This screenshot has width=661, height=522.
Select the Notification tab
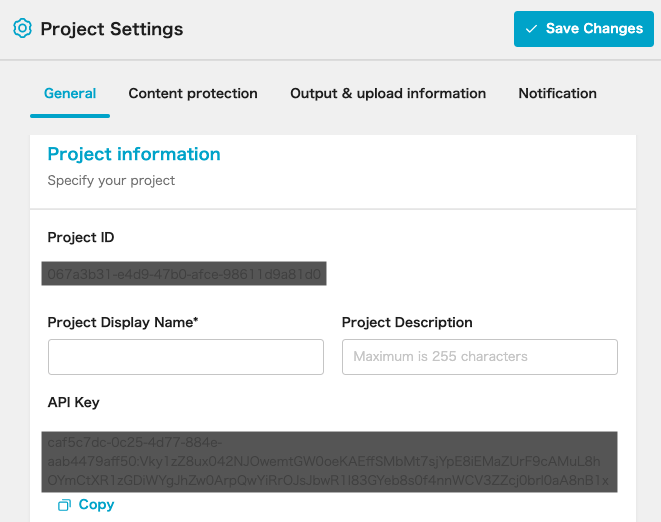tap(557, 93)
